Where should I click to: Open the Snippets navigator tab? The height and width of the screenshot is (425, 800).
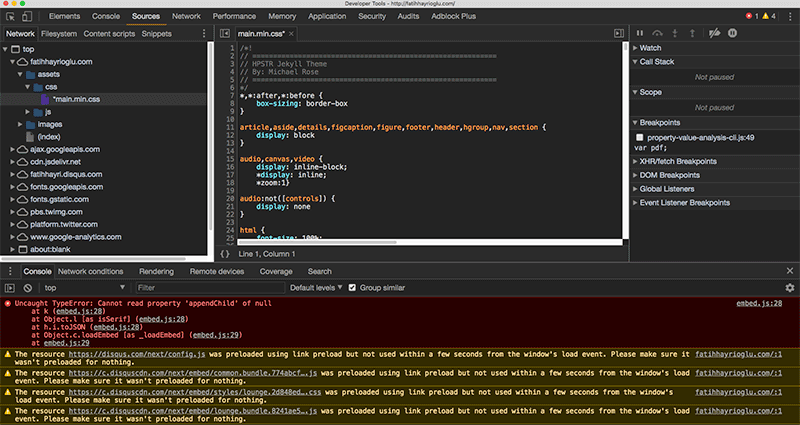click(x=157, y=34)
